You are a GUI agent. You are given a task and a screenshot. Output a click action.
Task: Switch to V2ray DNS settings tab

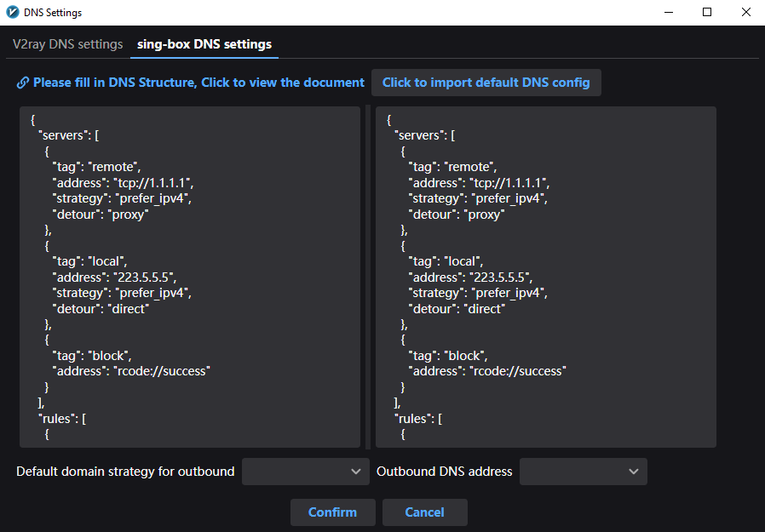pyautogui.click(x=68, y=44)
